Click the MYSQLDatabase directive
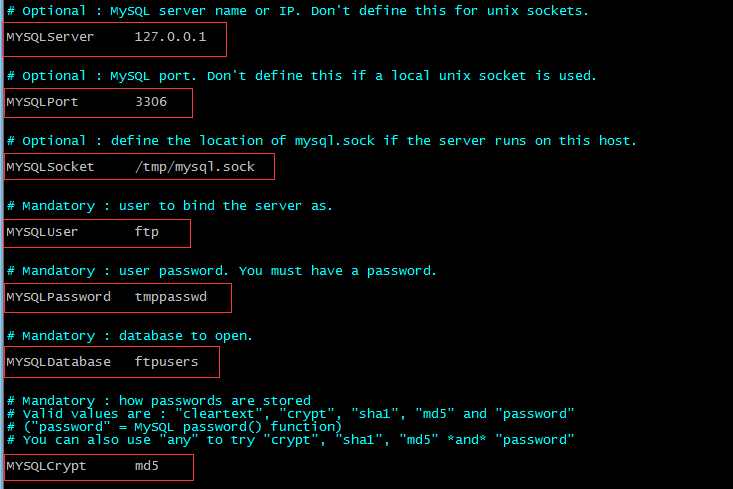 click(x=58, y=362)
